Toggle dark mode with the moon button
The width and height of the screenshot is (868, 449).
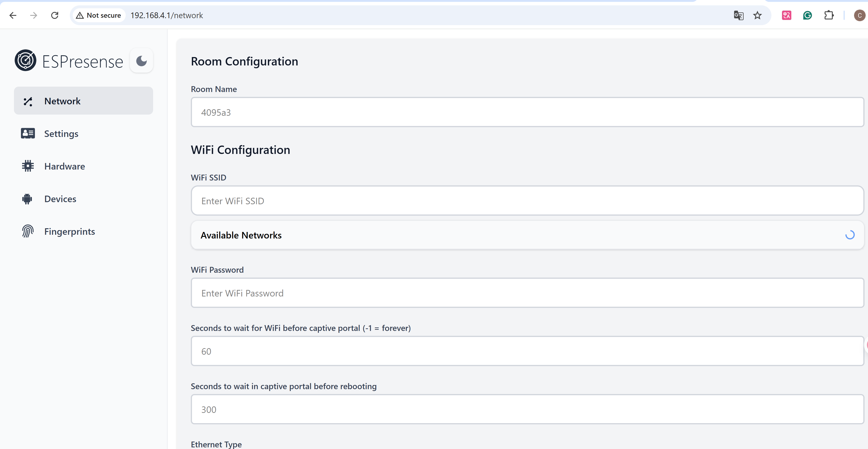pos(141,61)
